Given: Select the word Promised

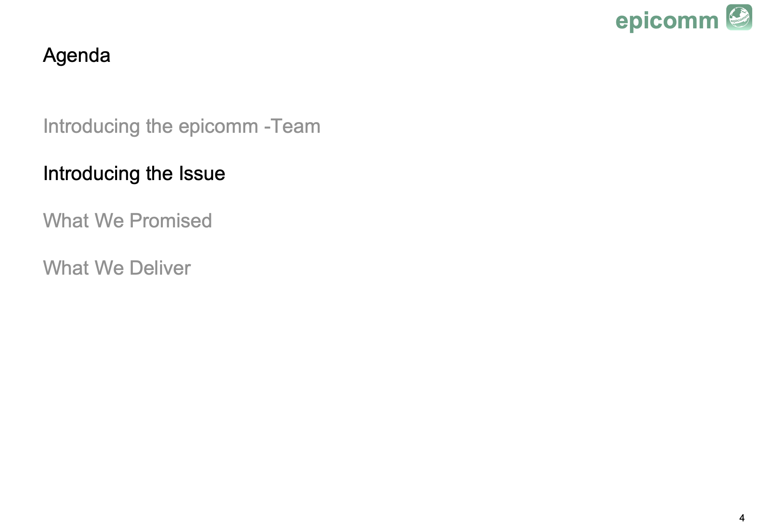Looking at the screenshot, I should pyautogui.click(x=170, y=221).
